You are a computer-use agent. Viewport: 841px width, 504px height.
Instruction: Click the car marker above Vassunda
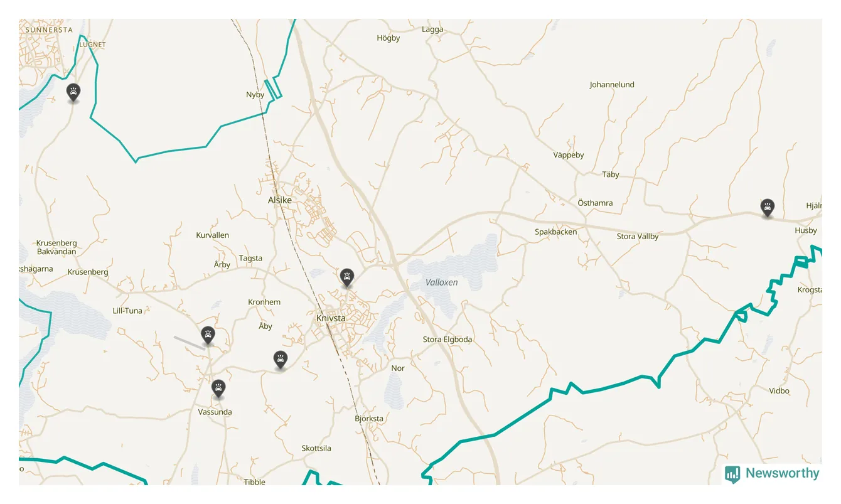218,389
